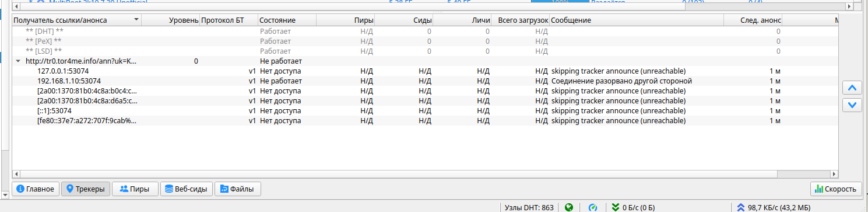Click 'Нет доступа' status in [::1]:53074 row

(x=280, y=110)
